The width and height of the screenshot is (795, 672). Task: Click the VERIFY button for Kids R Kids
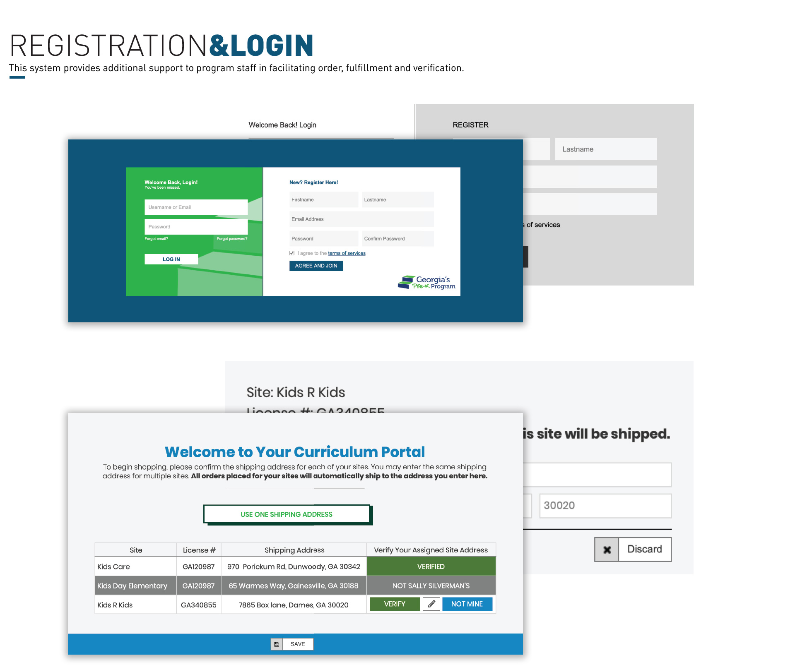394,604
